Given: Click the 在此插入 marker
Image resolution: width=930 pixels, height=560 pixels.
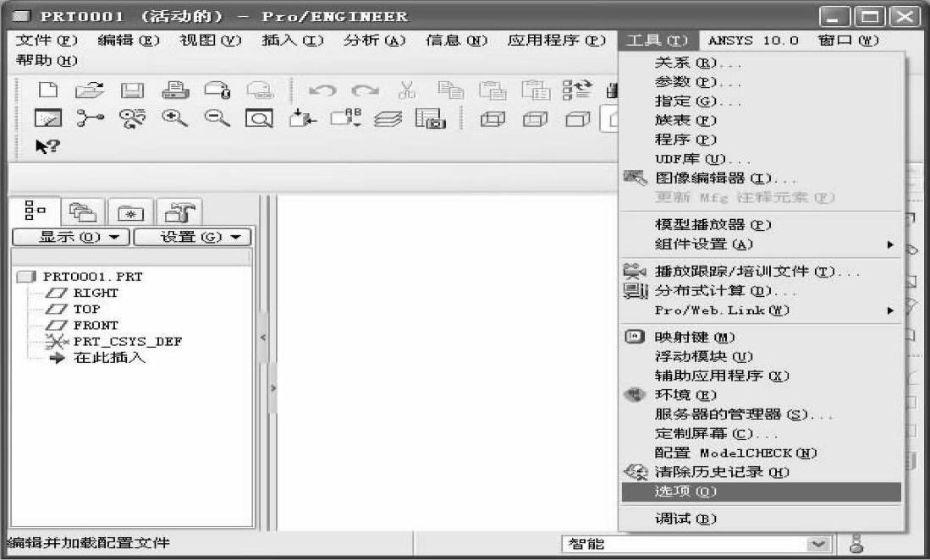Looking at the screenshot, I should [109, 357].
